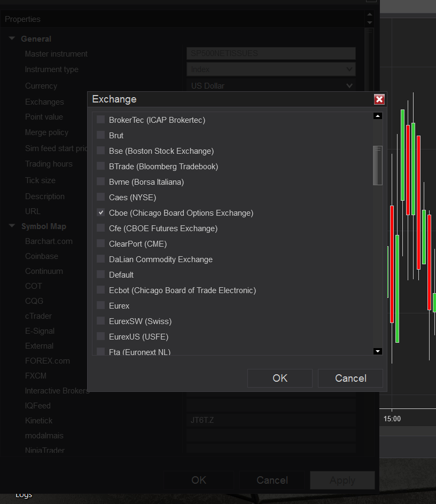Click the exchange list scrollbar thumb

[378, 166]
